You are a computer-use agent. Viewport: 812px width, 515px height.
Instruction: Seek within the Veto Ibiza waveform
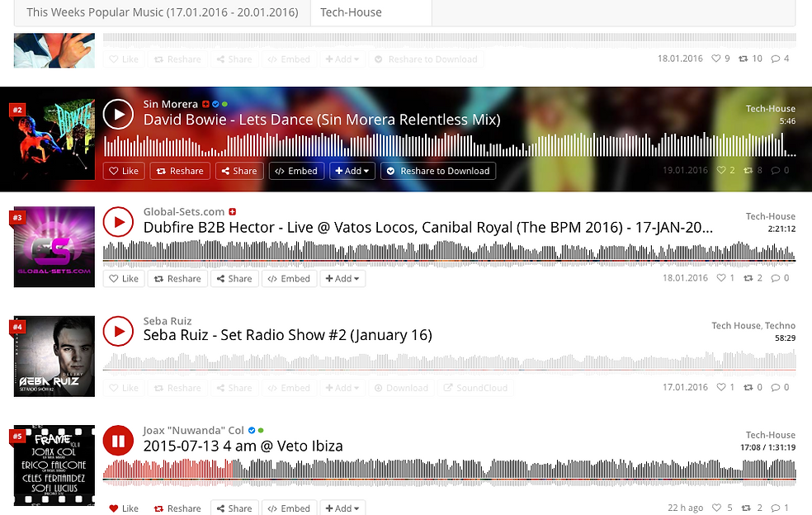coord(450,471)
